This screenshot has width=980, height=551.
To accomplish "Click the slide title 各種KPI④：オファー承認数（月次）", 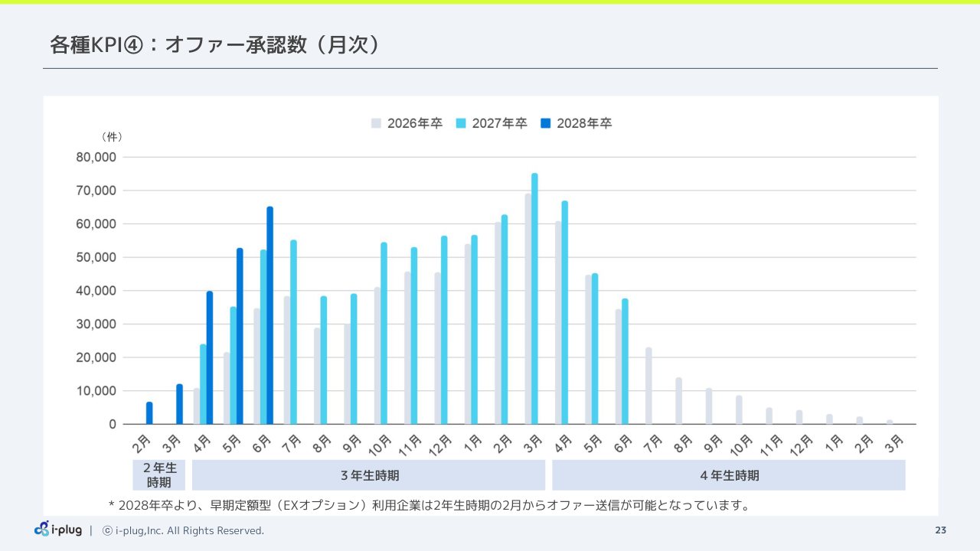I will (x=215, y=45).
